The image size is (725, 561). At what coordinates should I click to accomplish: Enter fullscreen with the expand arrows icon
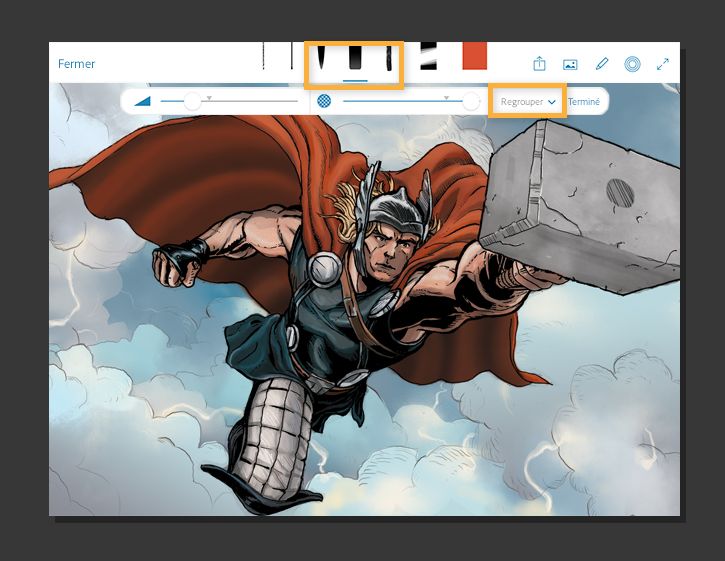pyautogui.click(x=663, y=64)
